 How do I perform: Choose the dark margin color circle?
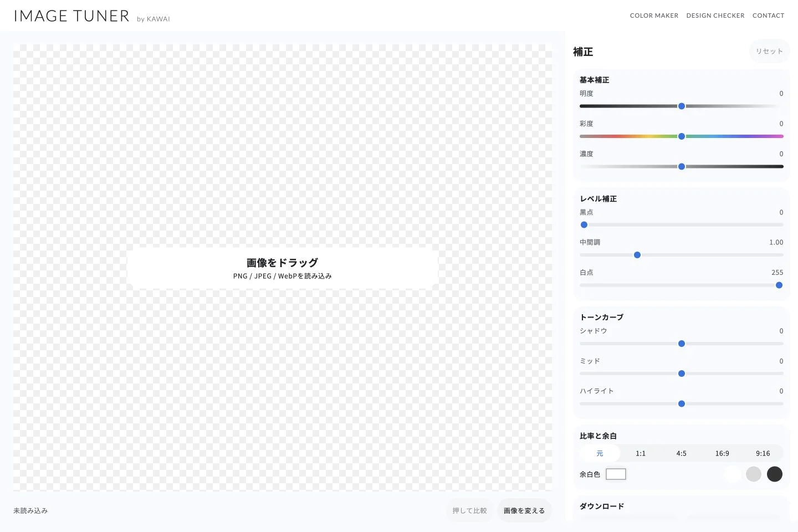(x=775, y=474)
